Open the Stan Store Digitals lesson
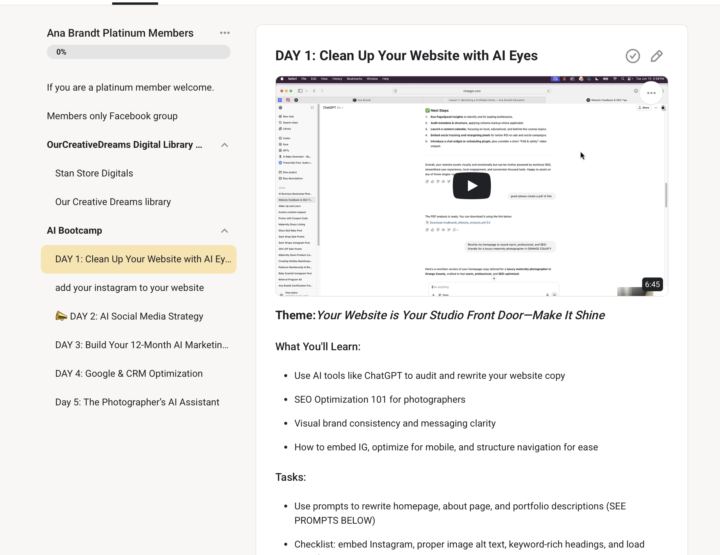The width and height of the screenshot is (720, 555). coord(94,173)
